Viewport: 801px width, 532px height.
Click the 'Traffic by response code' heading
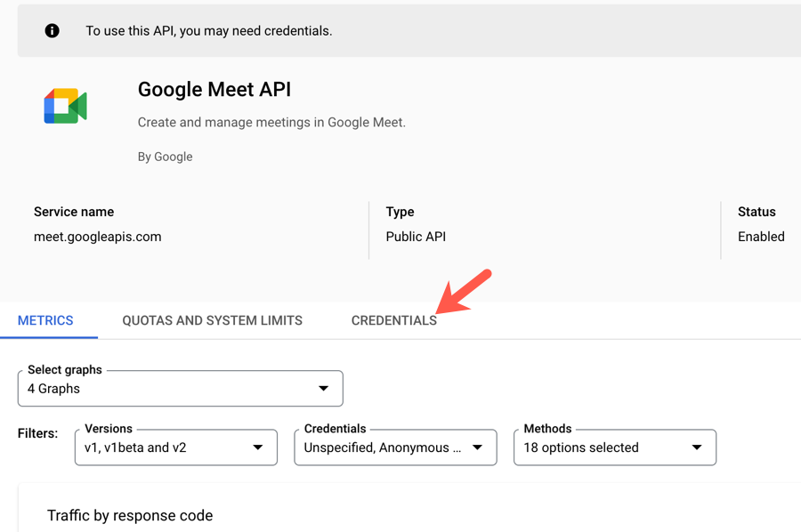pos(130,516)
